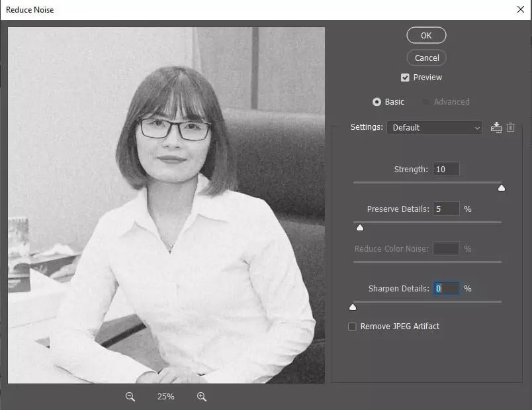Select the Advanced radio button
532x410 pixels.
(427, 102)
